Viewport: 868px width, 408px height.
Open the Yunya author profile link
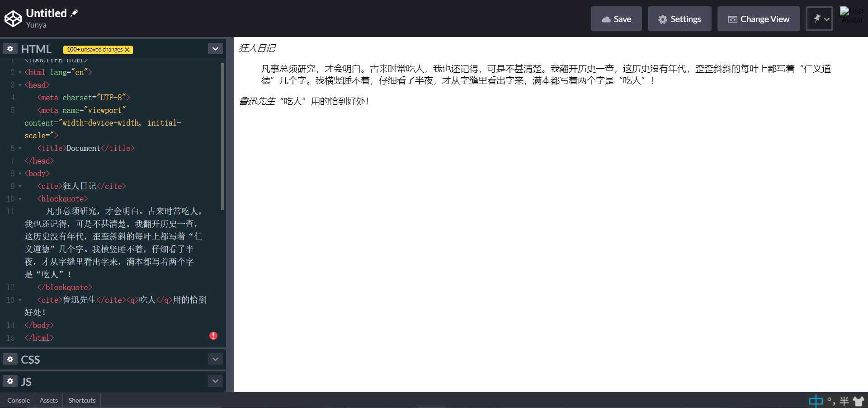click(36, 25)
